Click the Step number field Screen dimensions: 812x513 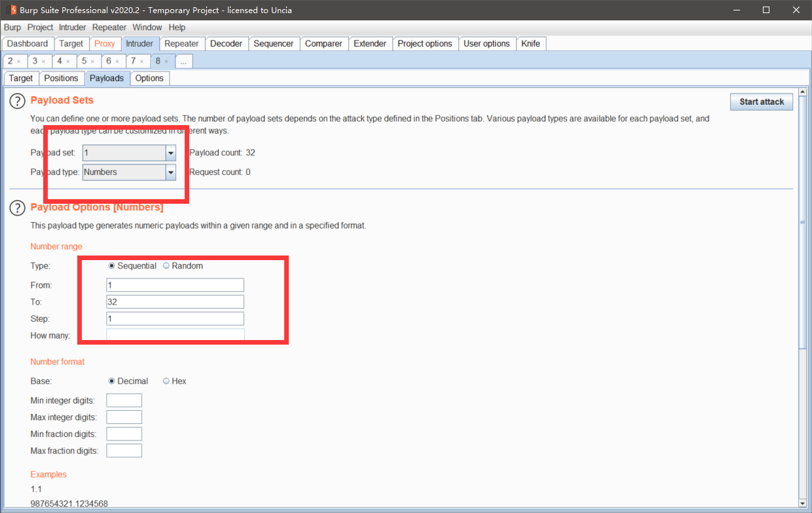(x=175, y=319)
